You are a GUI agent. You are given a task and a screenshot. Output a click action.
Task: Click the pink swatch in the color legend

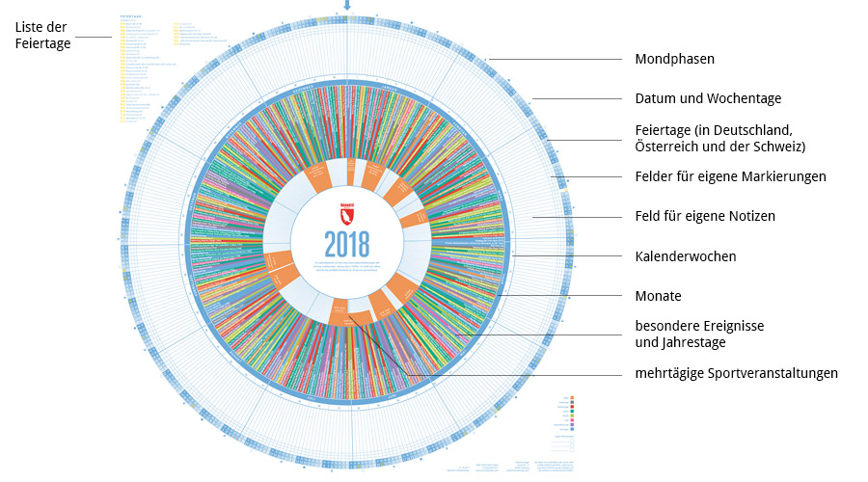(x=572, y=420)
